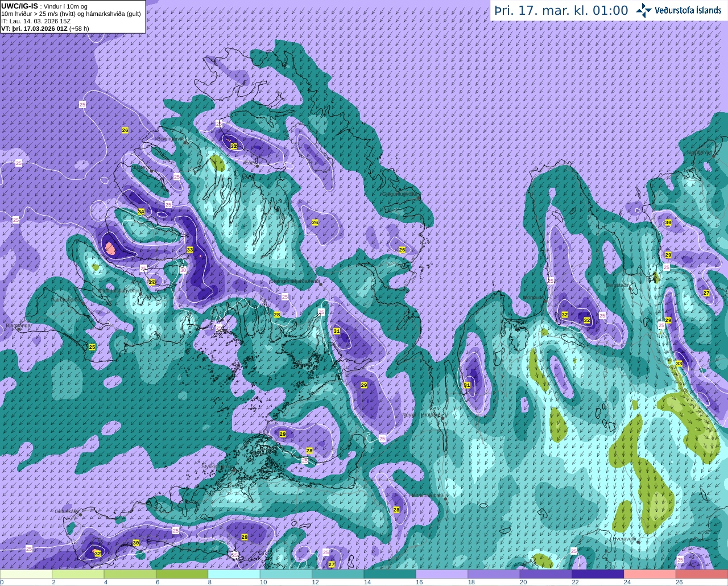The height and width of the screenshot is (586, 728).
Task: Click the Veðurstofa Íslands logo
Action: (679, 10)
